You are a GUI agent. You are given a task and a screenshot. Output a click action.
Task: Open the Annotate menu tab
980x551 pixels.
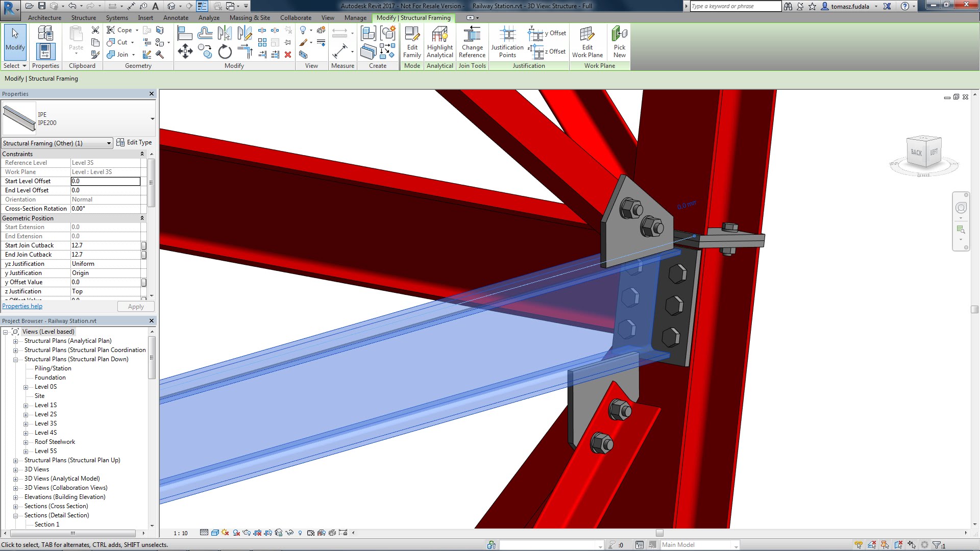pyautogui.click(x=176, y=17)
